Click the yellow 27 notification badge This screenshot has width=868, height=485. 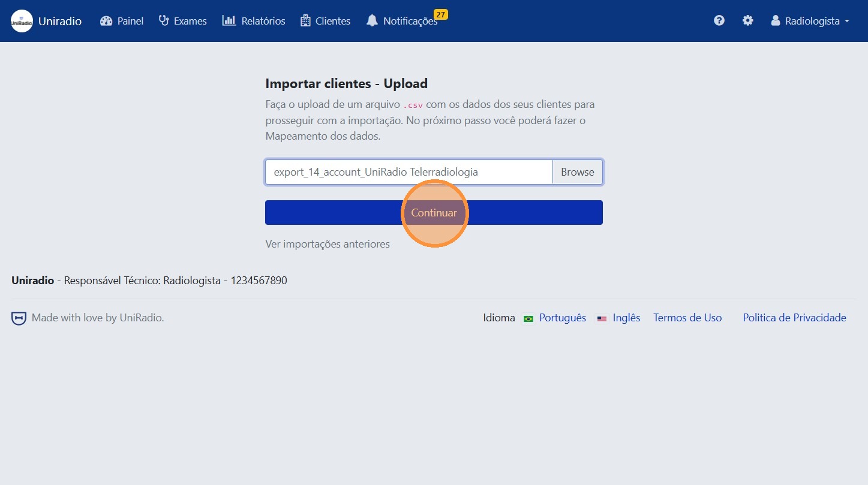click(x=440, y=14)
